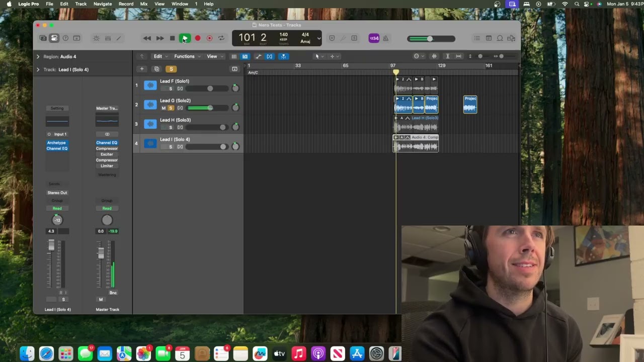
Task: Open Quick Help question mark icon
Action: point(65,38)
